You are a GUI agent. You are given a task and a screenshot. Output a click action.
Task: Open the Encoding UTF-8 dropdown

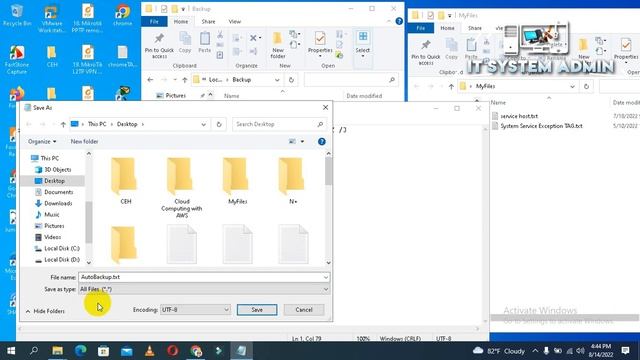click(x=195, y=310)
